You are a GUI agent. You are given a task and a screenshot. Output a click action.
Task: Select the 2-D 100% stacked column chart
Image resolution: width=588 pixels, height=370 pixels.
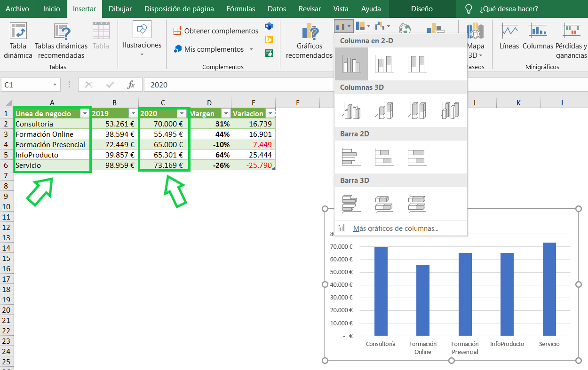pyautogui.click(x=417, y=63)
